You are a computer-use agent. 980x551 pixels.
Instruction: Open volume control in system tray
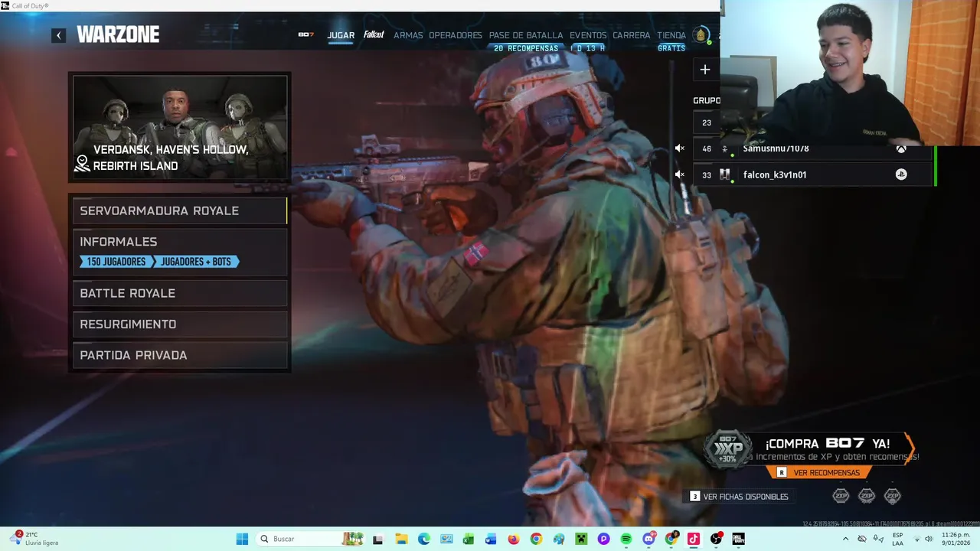[928, 539]
